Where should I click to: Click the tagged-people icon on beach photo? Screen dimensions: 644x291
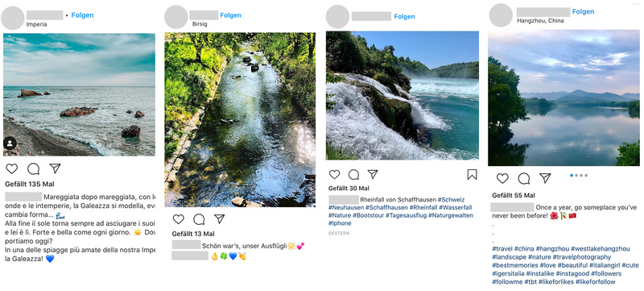[x=10, y=143]
